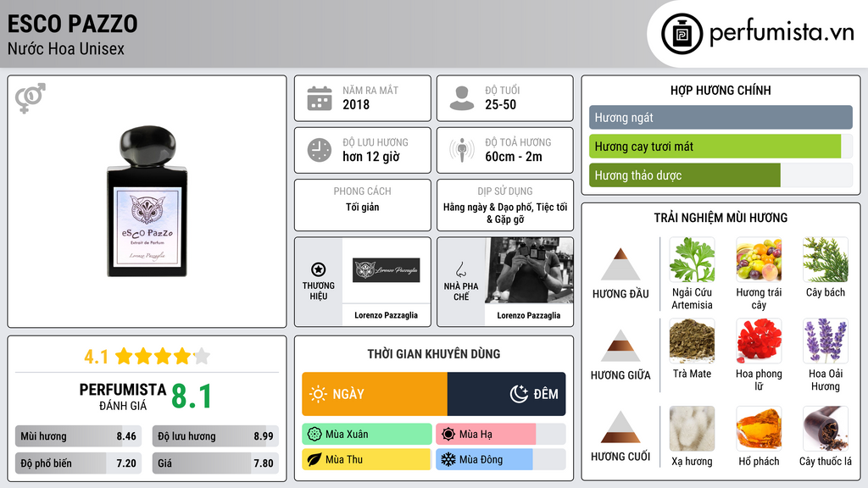Click the Mùi hương 8.46 rating bar
868x488 pixels.
click(79, 436)
